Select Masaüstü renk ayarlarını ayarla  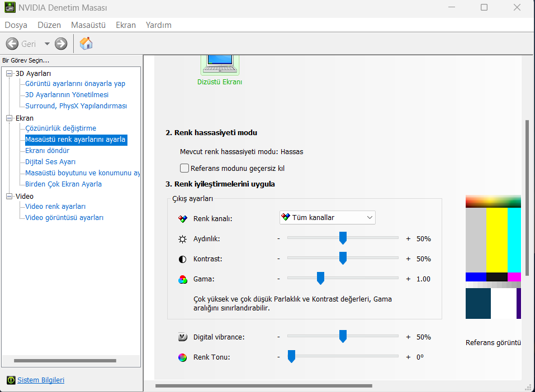(x=75, y=140)
